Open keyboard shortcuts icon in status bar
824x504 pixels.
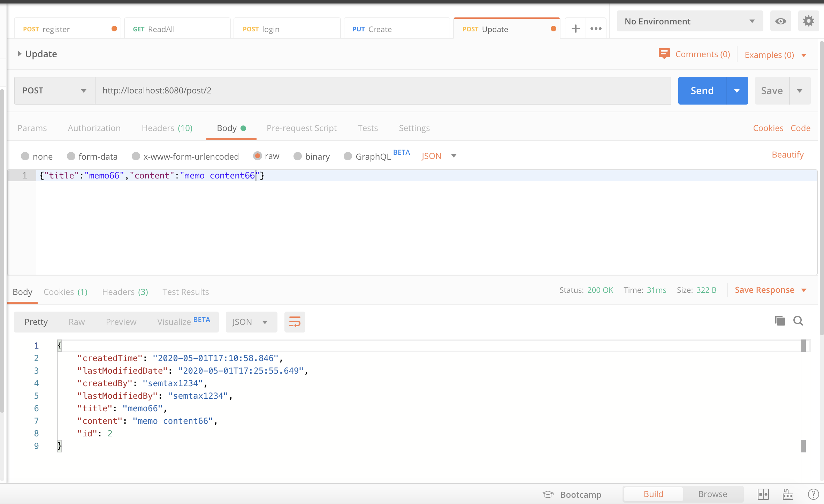tap(788, 494)
